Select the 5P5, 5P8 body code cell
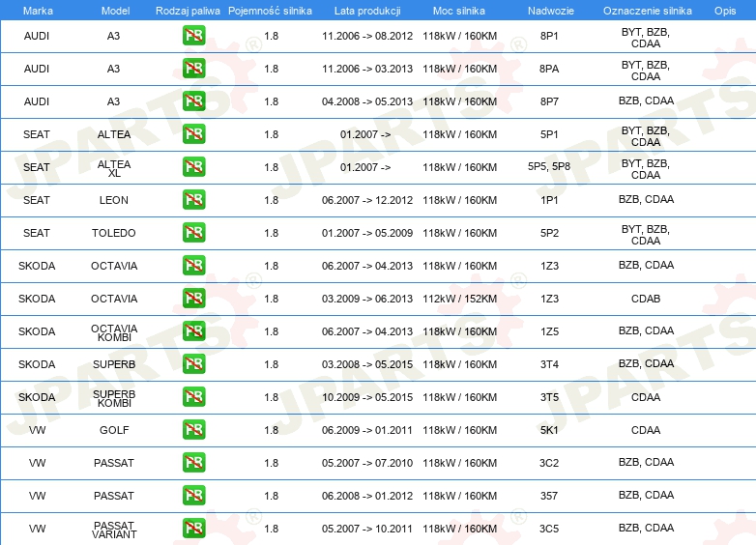Viewport: 756px width, 545px height. click(549, 167)
